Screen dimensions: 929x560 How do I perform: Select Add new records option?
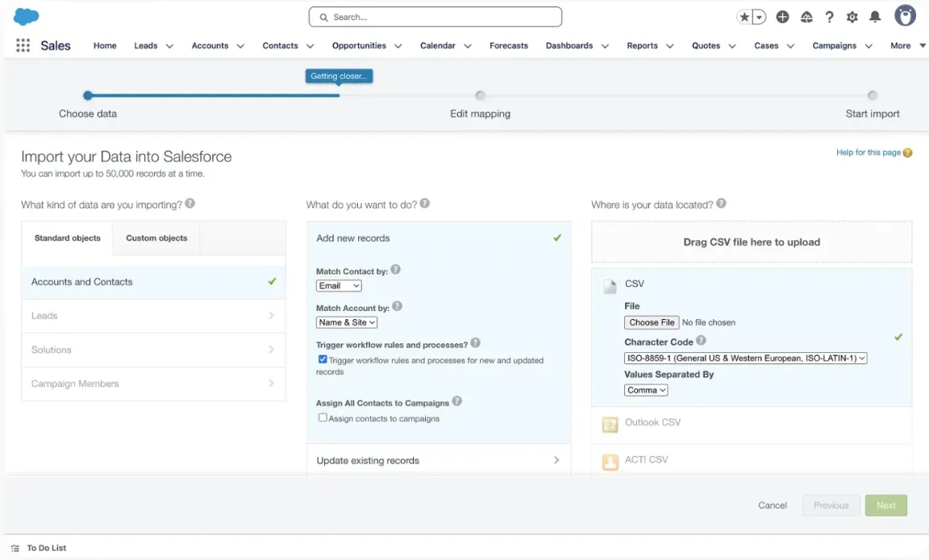point(439,238)
